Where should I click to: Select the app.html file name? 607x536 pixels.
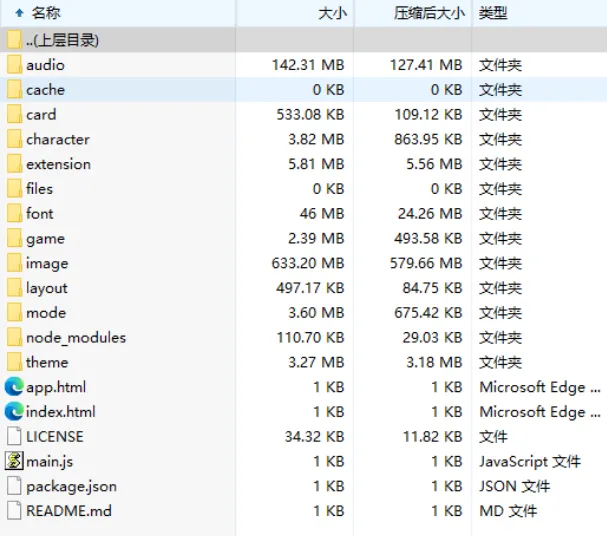[56, 387]
